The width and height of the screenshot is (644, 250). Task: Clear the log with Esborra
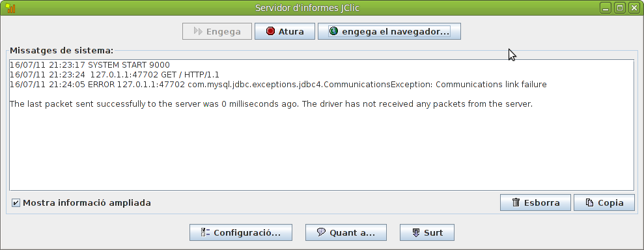(535, 202)
